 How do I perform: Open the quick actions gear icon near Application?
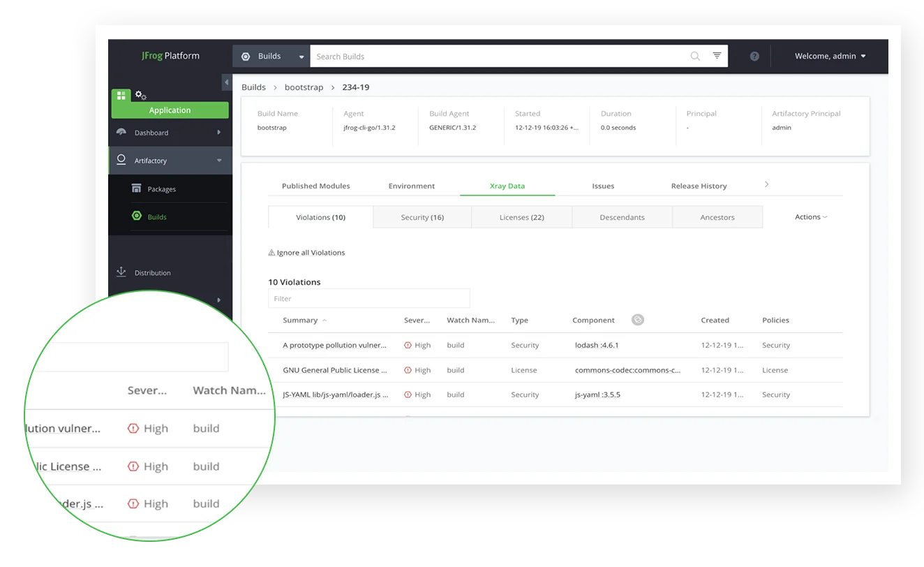coord(140,94)
